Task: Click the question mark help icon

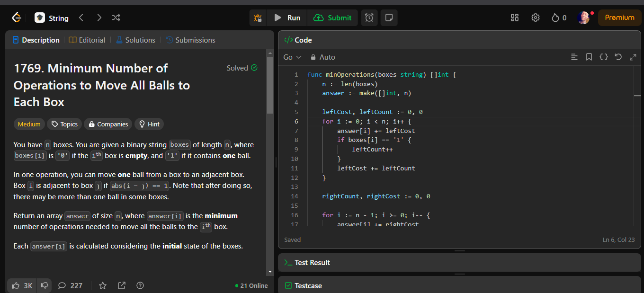Action: (x=140, y=285)
